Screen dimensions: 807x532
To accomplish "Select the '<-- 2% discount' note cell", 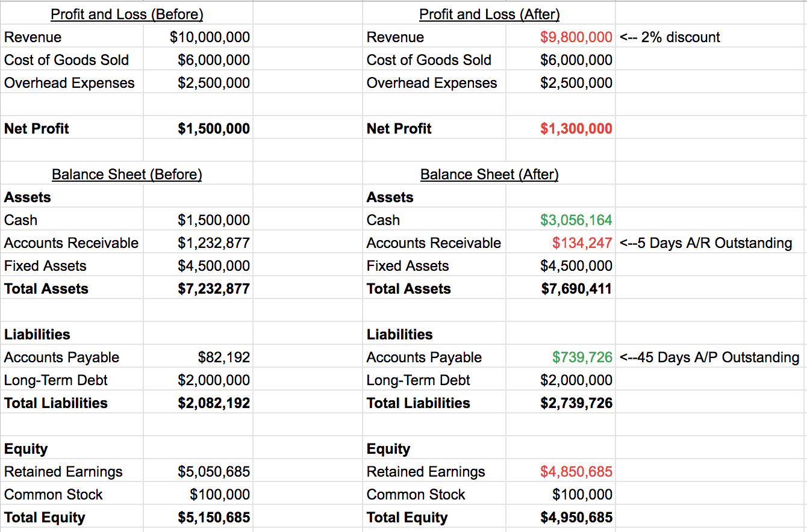I will [670, 37].
